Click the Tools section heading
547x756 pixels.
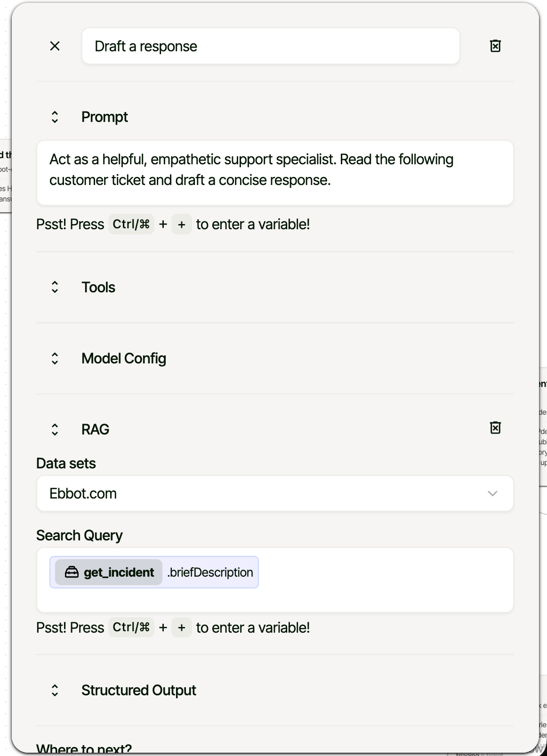[x=98, y=287]
